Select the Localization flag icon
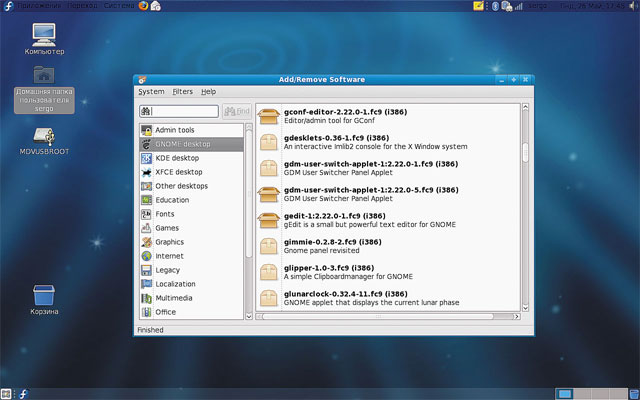Viewport: 640px width, 400px height. (x=147, y=284)
